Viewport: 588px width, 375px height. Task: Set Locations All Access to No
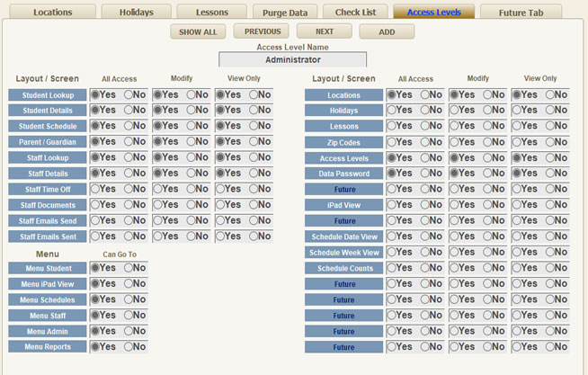[425, 95]
